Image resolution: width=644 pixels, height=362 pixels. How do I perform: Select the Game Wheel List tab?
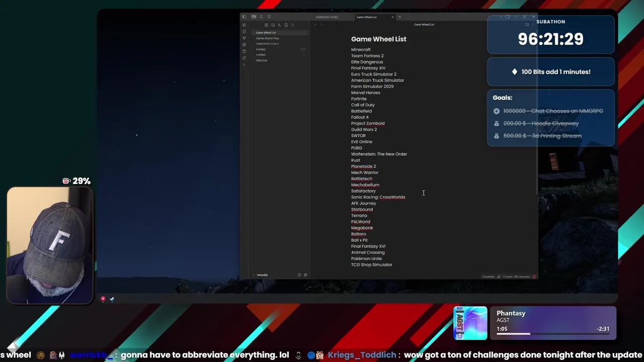pyautogui.click(x=366, y=17)
